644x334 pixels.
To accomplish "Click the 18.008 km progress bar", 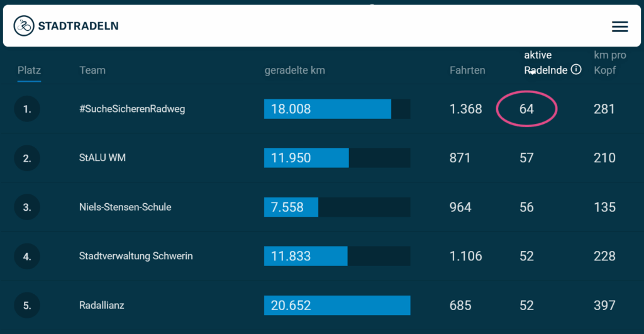I will pyautogui.click(x=337, y=109).
